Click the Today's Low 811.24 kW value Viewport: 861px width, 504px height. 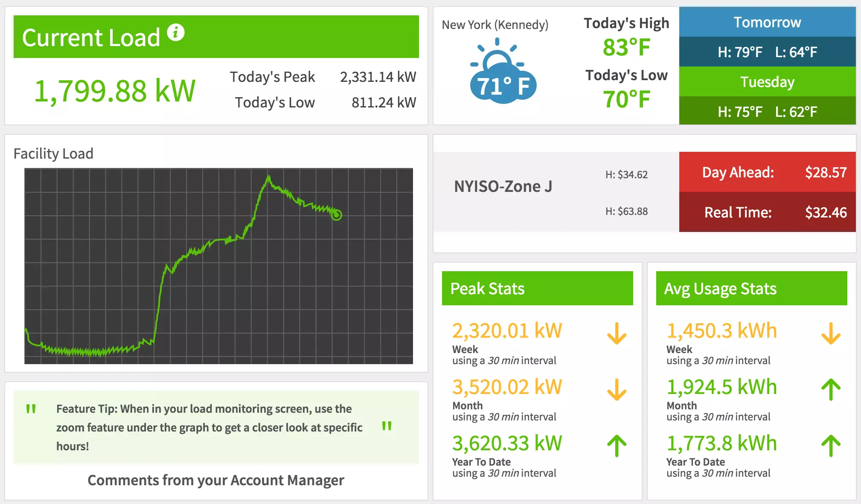click(384, 102)
